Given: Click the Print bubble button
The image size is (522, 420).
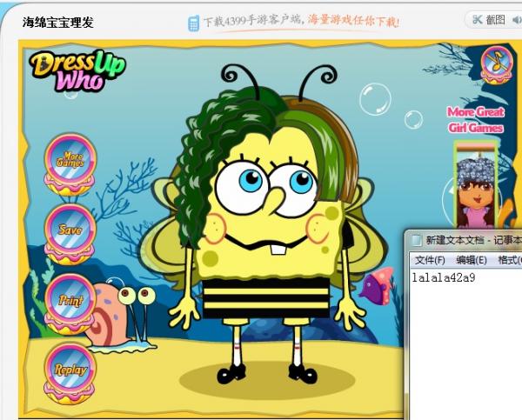Looking at the screenshot, I should [70, 303].
